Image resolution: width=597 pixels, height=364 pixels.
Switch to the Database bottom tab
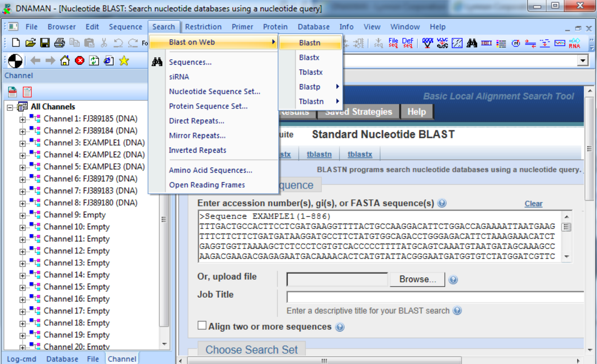click(x=62, y=359)
